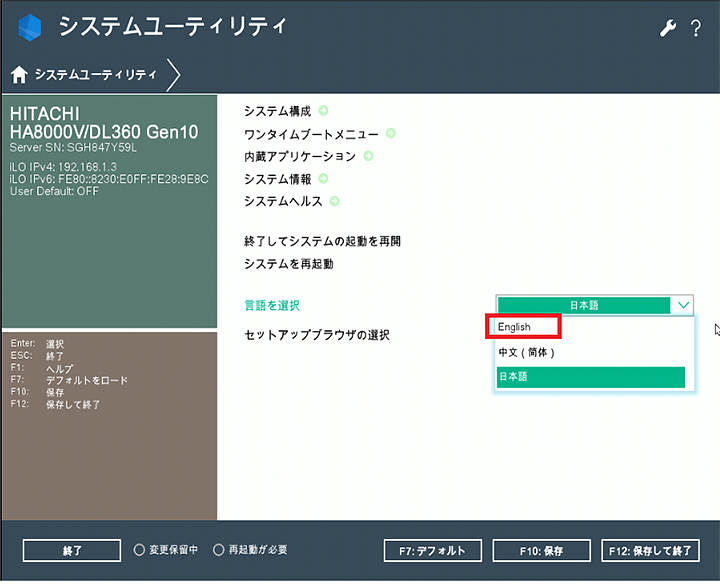Select 終了してシステムの起動を再開

[x=322, y=242]
